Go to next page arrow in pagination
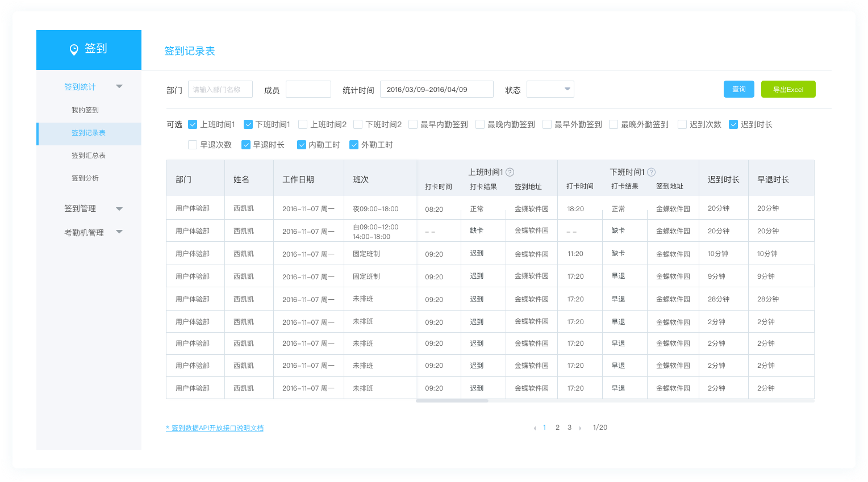This screenshot has width=868, height=482. pyautogui.click(x=580, y=428)
